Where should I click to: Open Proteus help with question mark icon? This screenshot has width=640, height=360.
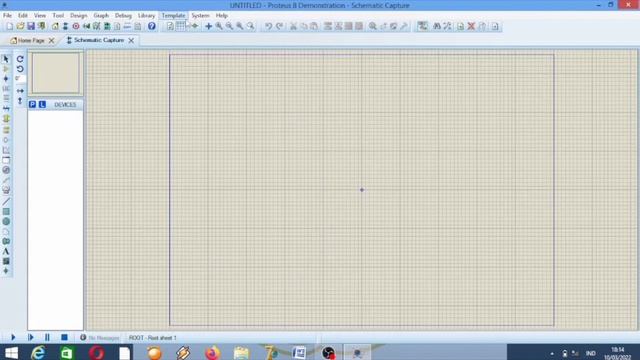point(152,26)
